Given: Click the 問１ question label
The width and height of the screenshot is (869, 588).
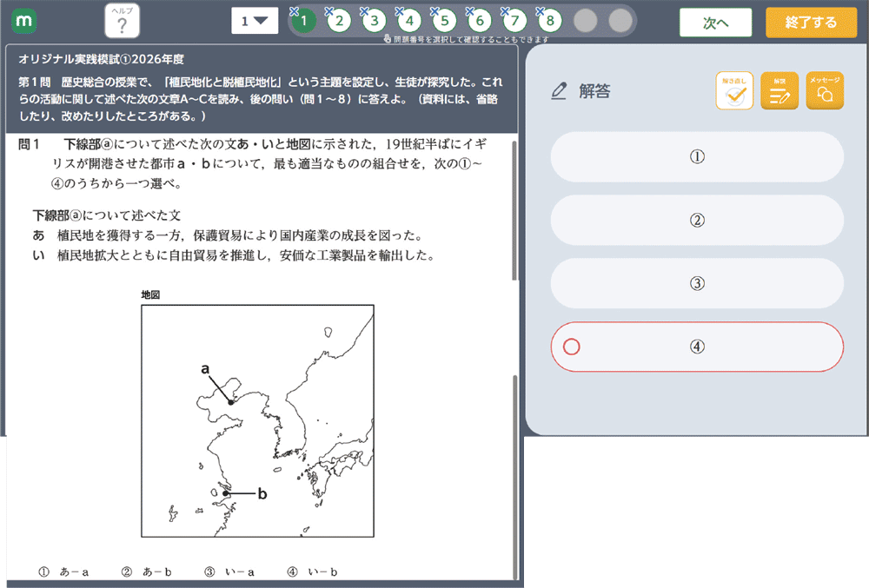Looking at the screenshot, I should tap(29, 144).
